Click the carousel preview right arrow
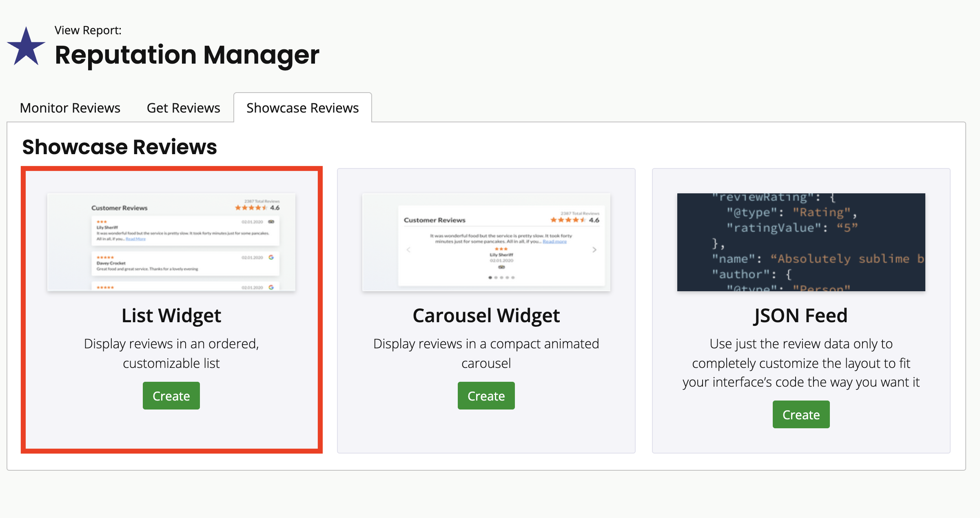Viewport: 980px width, 518px height. tap(594, 250)
